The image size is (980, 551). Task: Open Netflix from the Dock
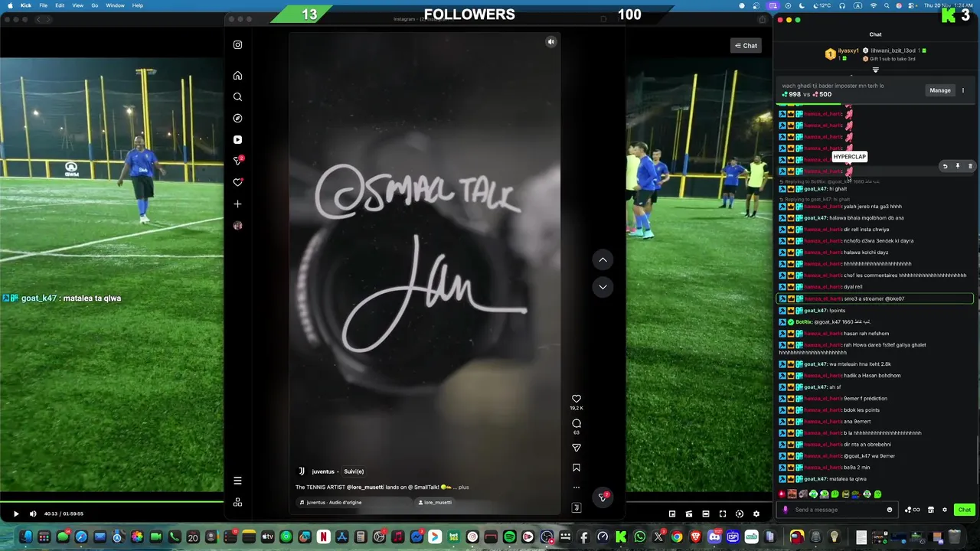click(323, 537)
